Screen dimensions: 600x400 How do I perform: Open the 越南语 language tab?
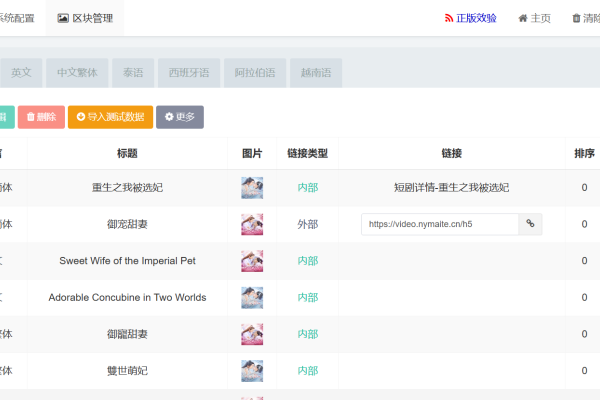[x=315, y=73]
